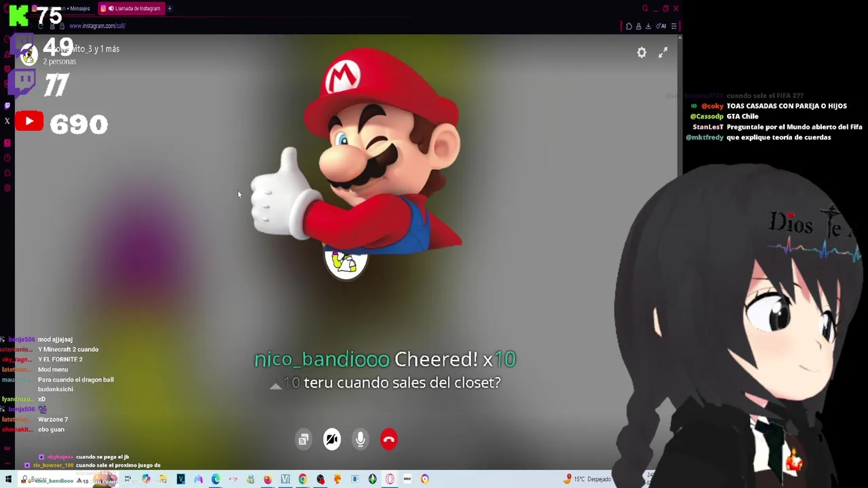Click the search icon in the browser title bar
This screenshot has height=488, width=868.
(645, 9)
